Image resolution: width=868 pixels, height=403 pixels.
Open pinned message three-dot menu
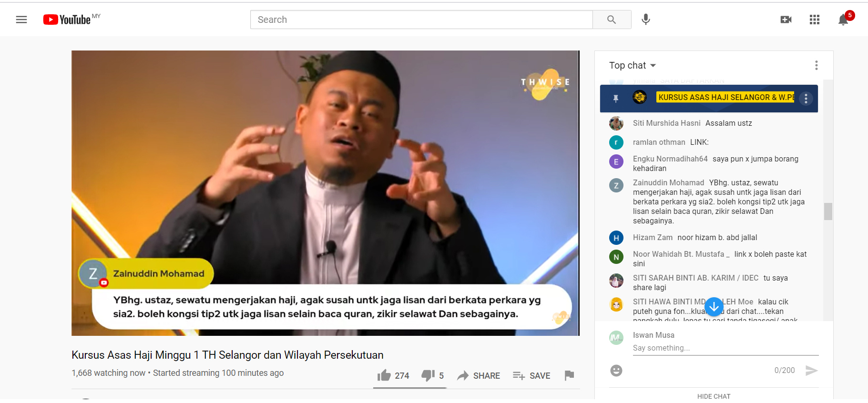806,99
